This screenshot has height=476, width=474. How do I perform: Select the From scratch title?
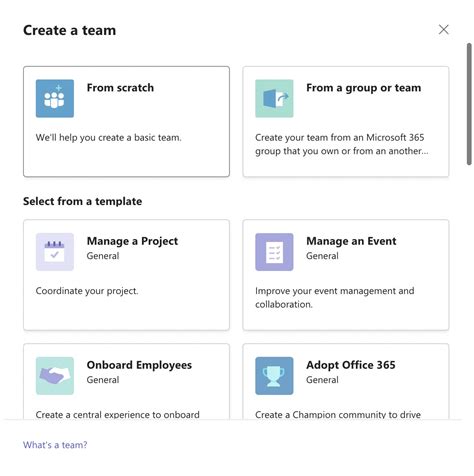120,88
